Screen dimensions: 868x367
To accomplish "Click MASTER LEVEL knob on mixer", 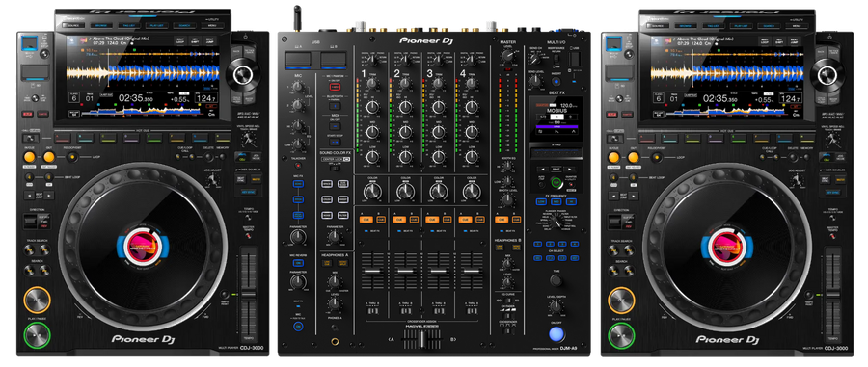I will [508, 57].
